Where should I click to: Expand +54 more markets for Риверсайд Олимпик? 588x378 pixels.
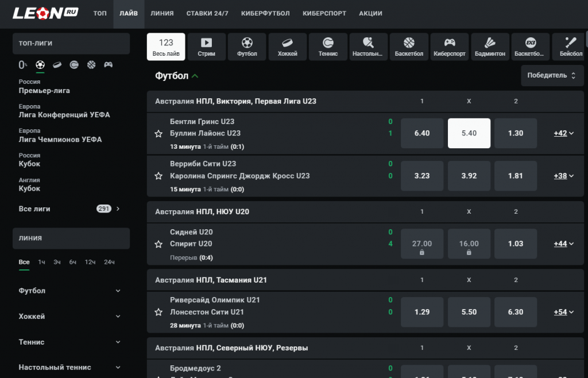[x=564, y=312]
